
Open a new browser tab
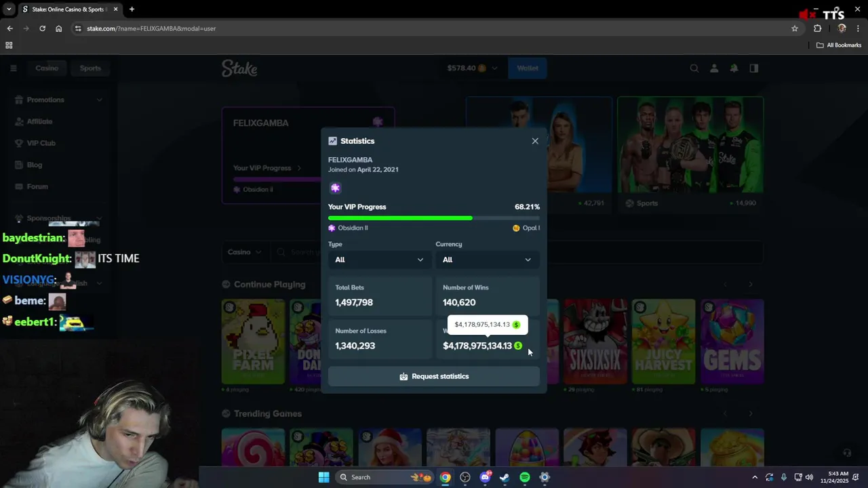pyautogui.click(x=132, y=9)
